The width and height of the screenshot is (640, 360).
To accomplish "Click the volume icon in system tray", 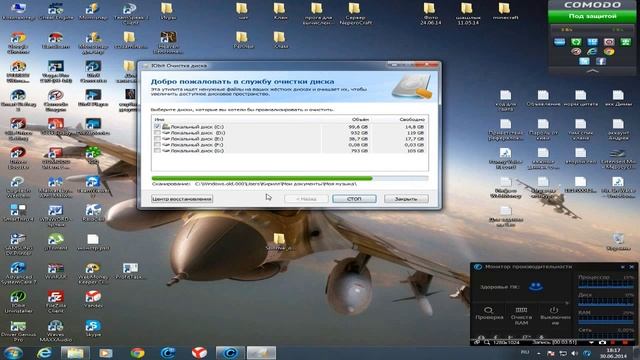I will [575, 353].
